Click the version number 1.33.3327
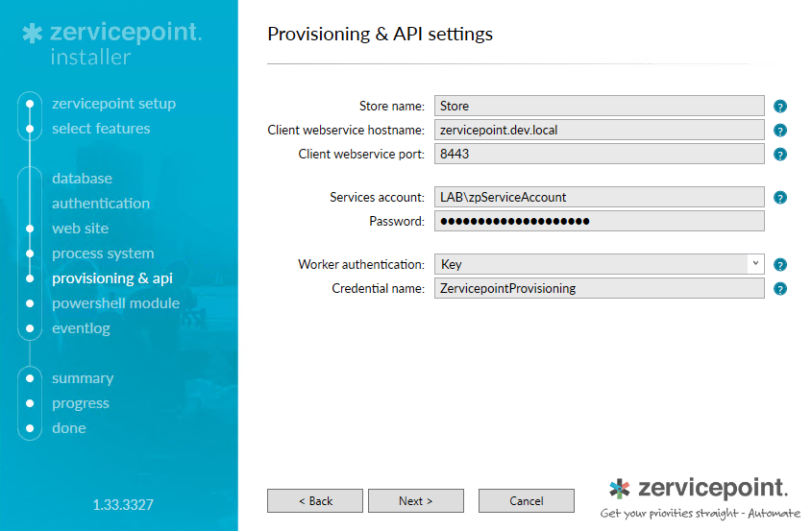This screenshot has width=812, height=531. (x=123, y=505)
